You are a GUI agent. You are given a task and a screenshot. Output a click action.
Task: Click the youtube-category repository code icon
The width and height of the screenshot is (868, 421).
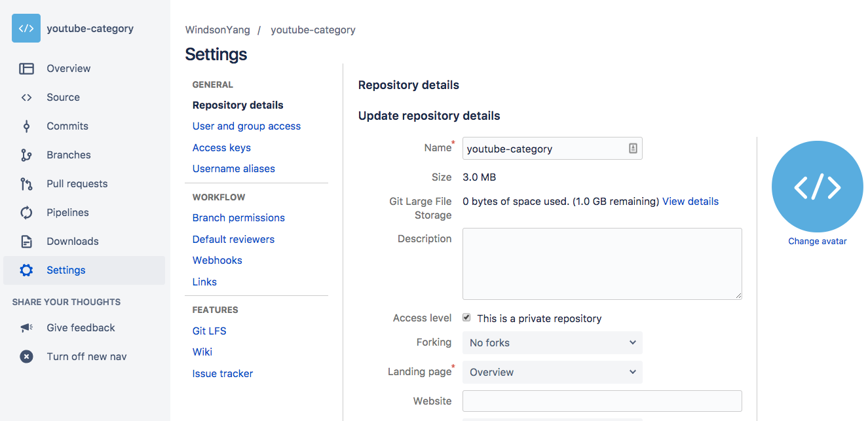click(x=26, y=28)
